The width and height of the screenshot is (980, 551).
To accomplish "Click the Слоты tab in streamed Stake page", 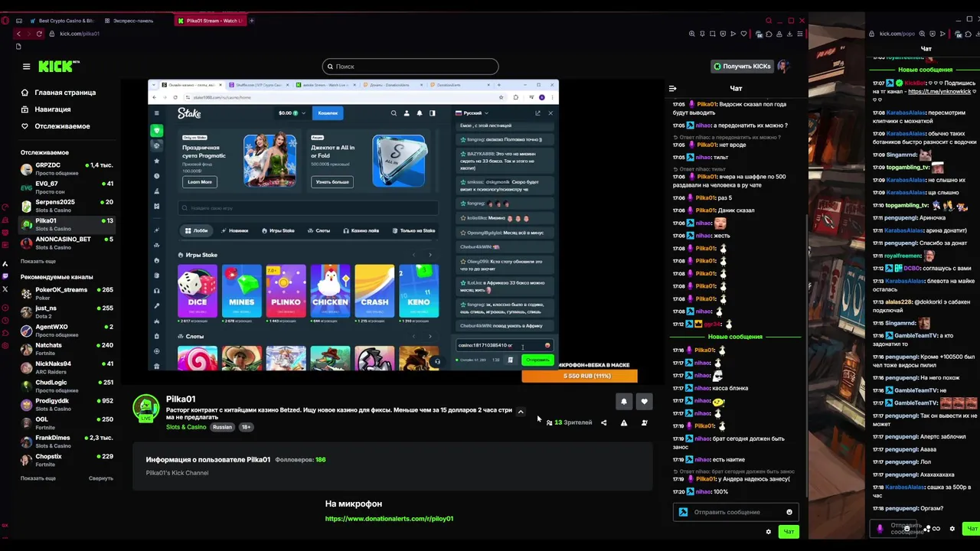I will click(x=319, y=230).
